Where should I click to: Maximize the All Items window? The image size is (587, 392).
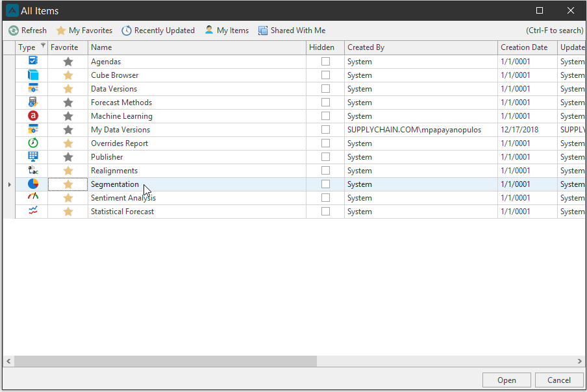540,10
